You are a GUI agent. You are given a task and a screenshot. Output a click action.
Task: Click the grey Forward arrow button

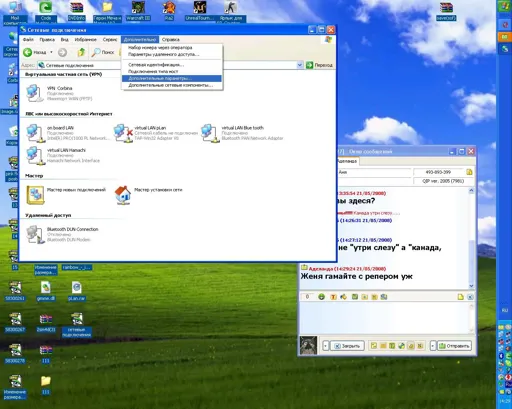pos(62,52)
